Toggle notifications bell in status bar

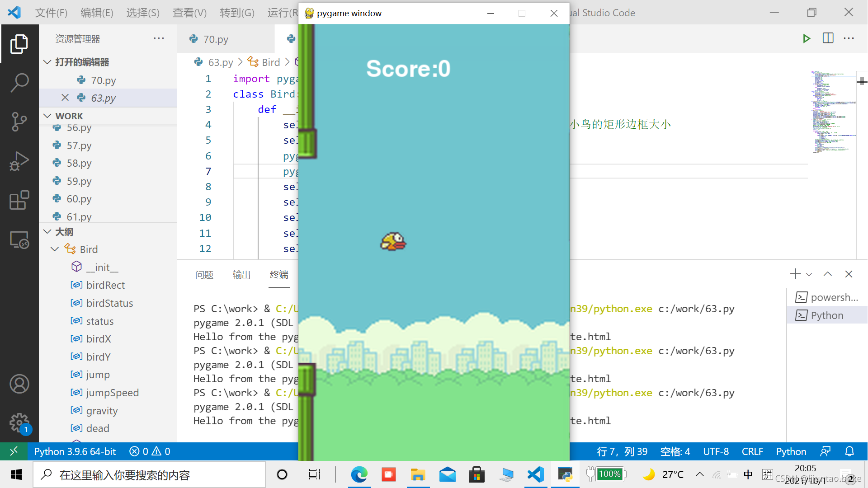[849, 451]
